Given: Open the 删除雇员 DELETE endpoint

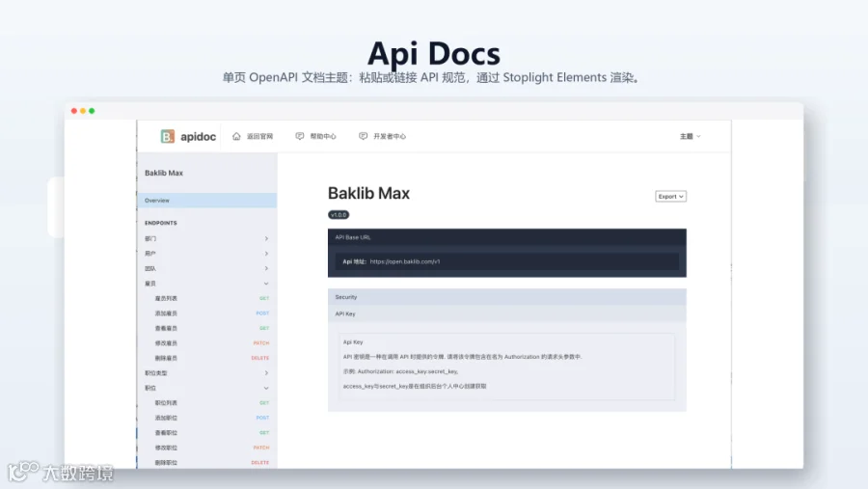Looking at the screenshot, I should (207, 358).
